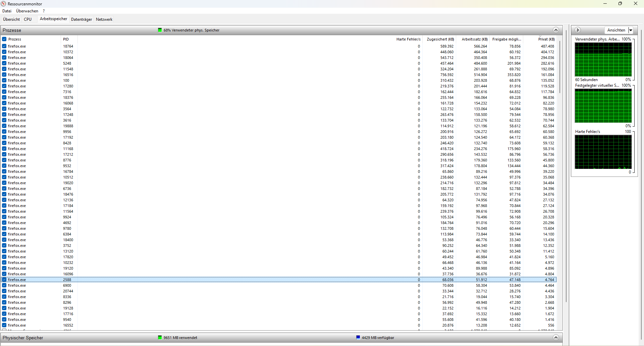Sort by Zugesichert (KB) column header
The width and height of the screenshot is (644, 346).
440,39
